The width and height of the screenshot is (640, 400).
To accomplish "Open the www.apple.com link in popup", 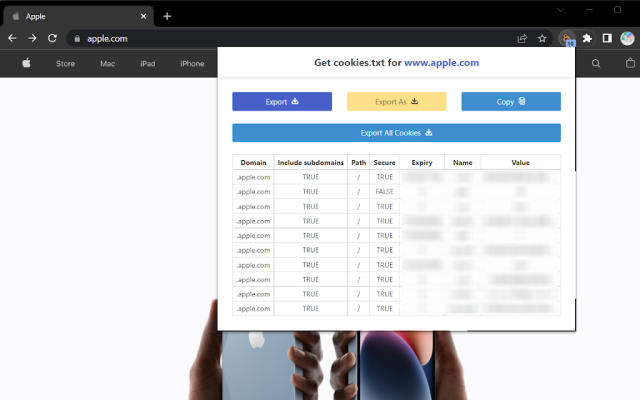I will pos(442,63).
